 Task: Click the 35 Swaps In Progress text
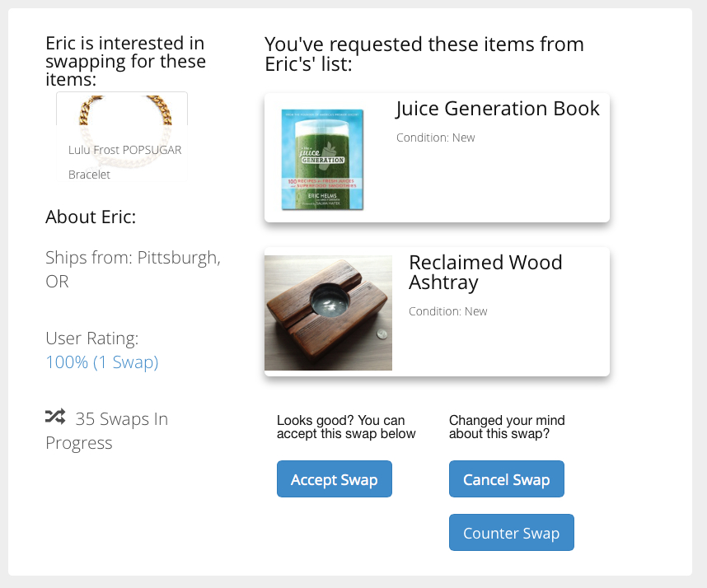tap(107, 431)
